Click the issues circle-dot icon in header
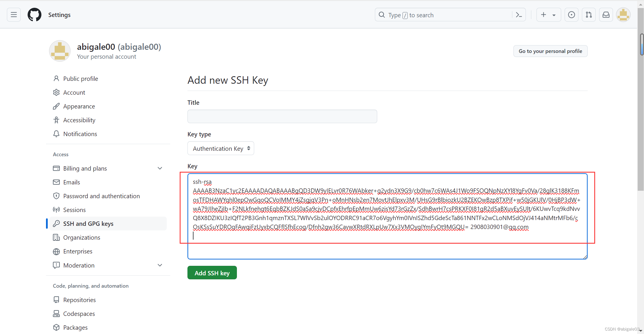644x334 pixels. [571, 15]
